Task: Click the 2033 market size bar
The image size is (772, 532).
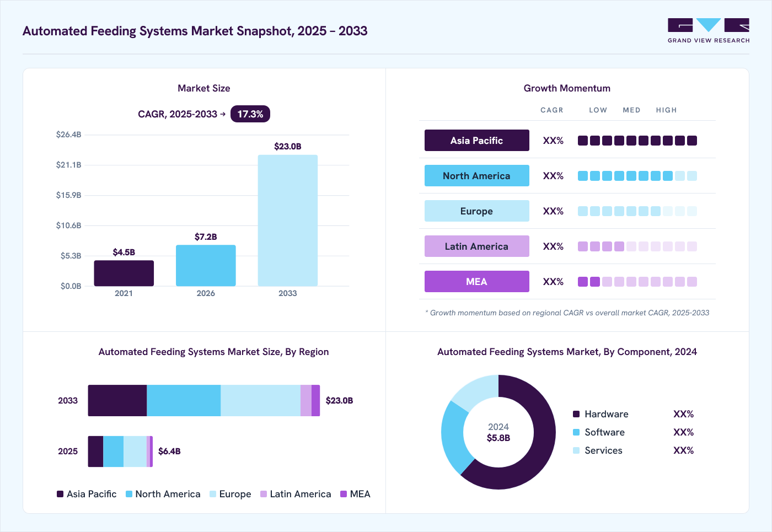Action: pyautogui.click(x=288, y=221)
